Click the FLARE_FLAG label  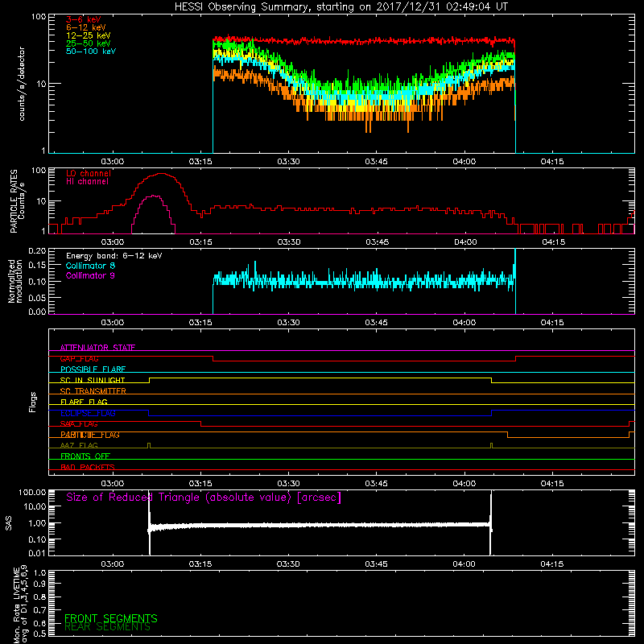point(84,402)
